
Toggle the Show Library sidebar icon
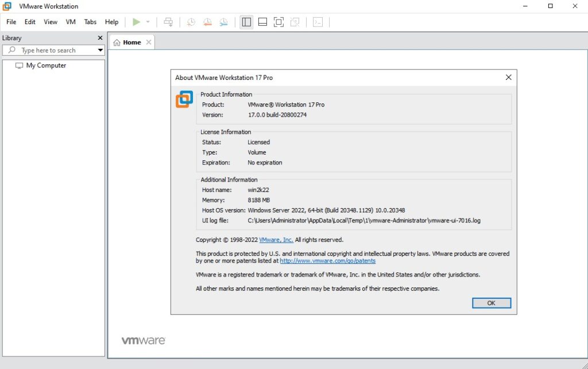(246, 22)
